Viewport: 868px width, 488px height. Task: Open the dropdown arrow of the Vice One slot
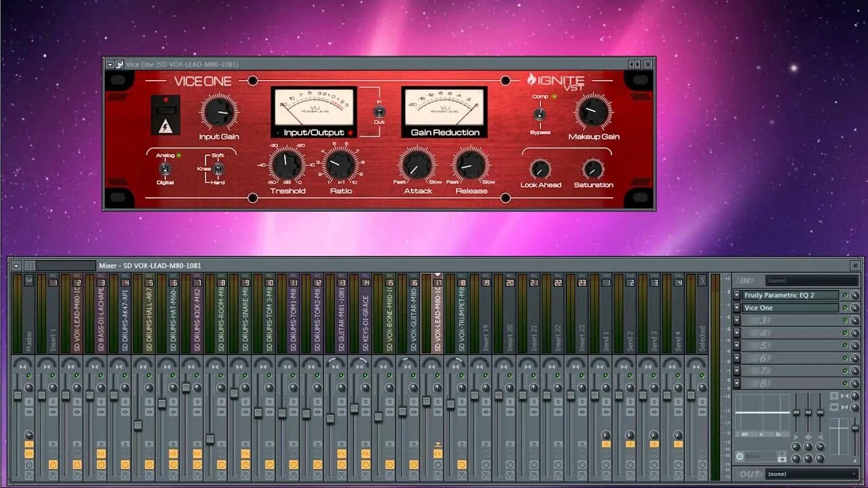[x=736, y=308]
